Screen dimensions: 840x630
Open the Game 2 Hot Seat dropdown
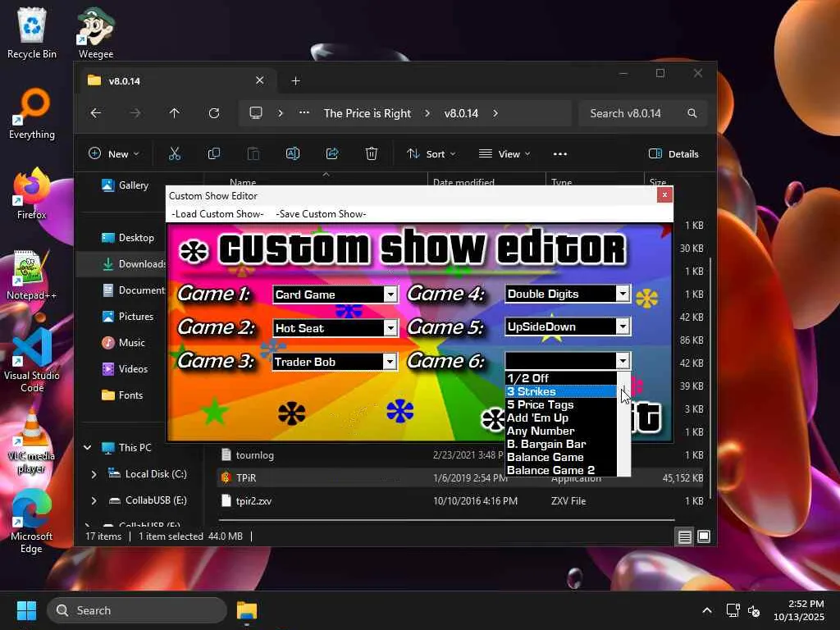pyautogui.click(x=390, y=328)
